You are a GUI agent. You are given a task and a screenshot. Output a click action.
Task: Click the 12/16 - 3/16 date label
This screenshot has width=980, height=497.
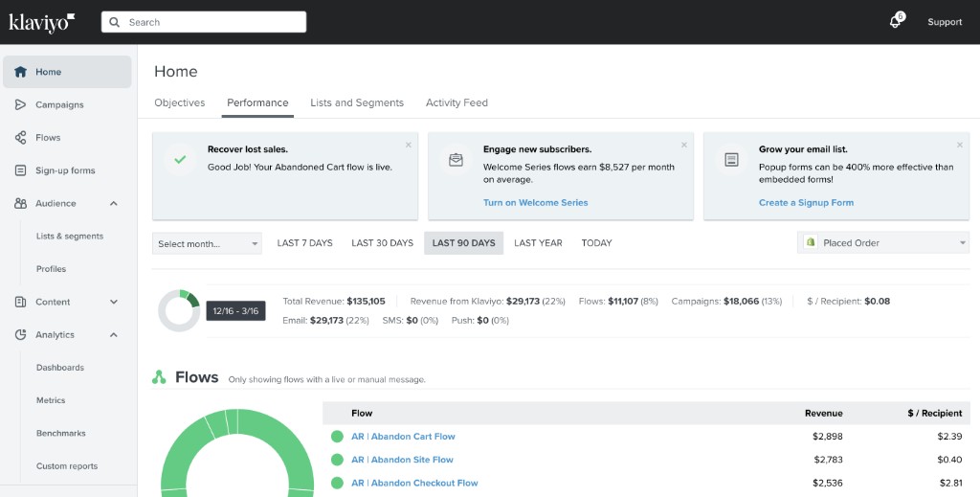pyautogui.click(x=235, y=310)
